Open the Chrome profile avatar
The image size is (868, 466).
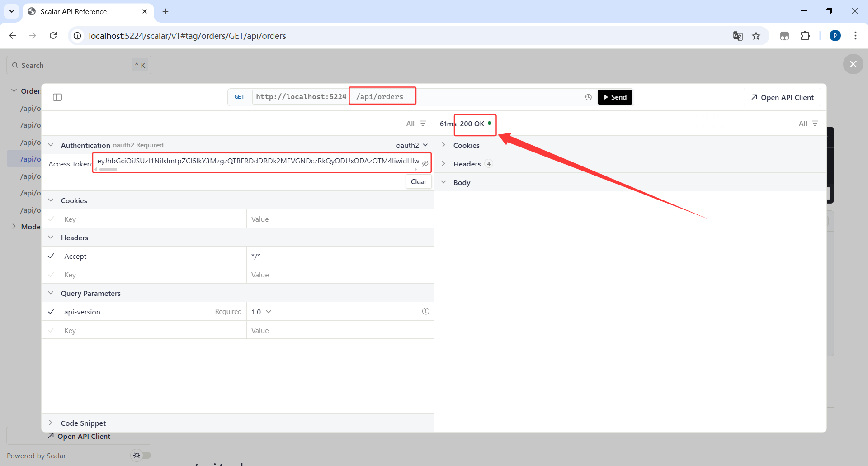[835, 36]
